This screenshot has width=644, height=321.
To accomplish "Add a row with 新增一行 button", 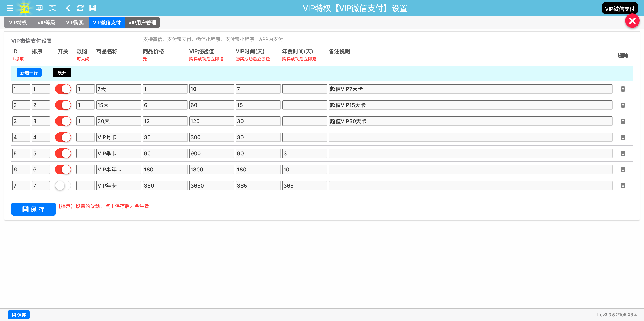I will tap(29, 73).
